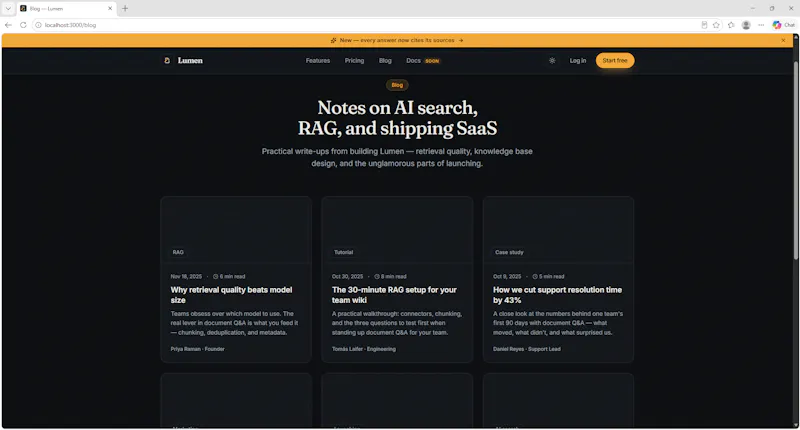800x430 pixels.
Task: Open Features in the navigation bar
Action: pos(318,61)
